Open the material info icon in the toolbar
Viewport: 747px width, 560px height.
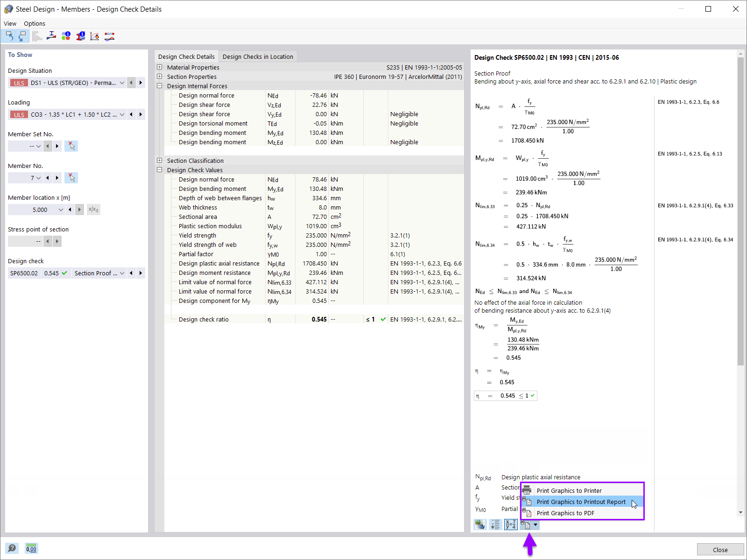point(66,36)
